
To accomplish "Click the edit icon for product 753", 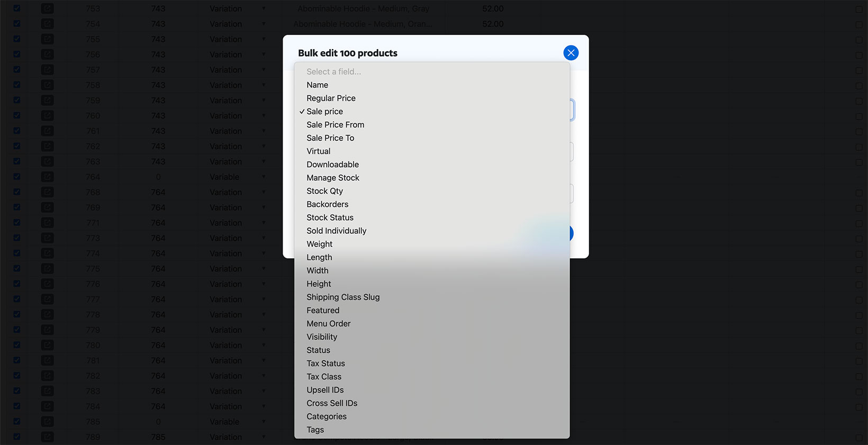I will click(x=47, y=8).
